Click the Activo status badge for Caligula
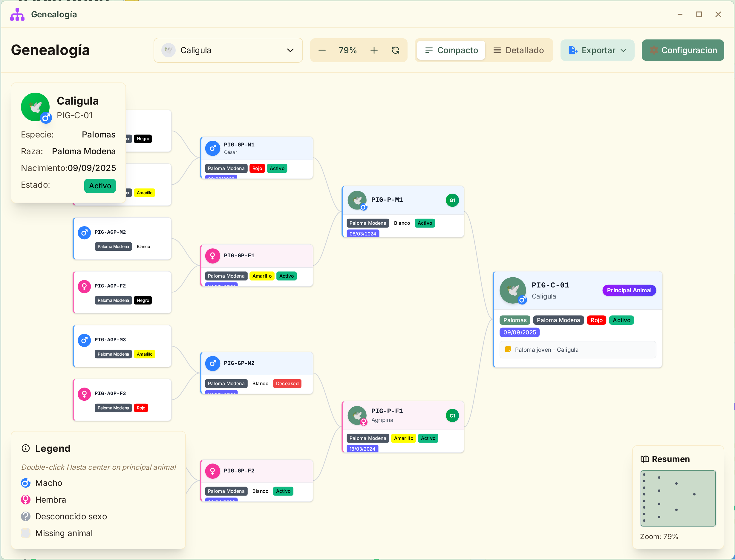The width and height of the screenshot is (735, 560). pos(100,186)
